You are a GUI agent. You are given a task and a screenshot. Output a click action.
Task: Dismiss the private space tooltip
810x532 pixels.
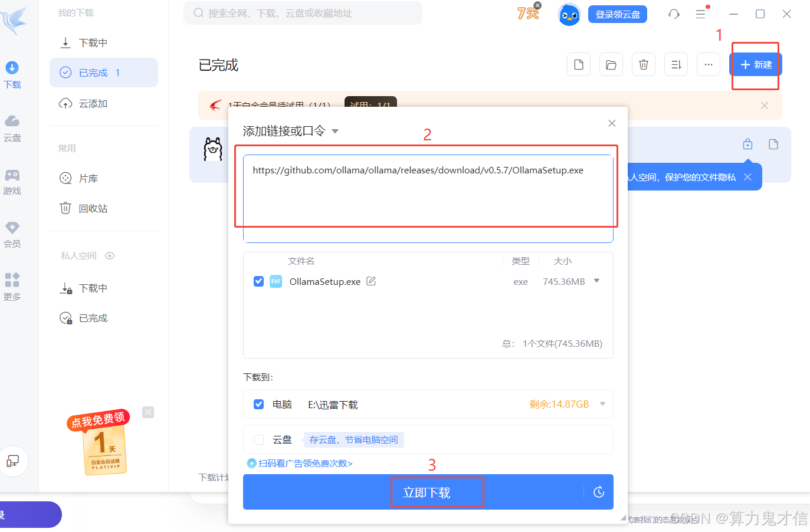(x=747, y=177)
